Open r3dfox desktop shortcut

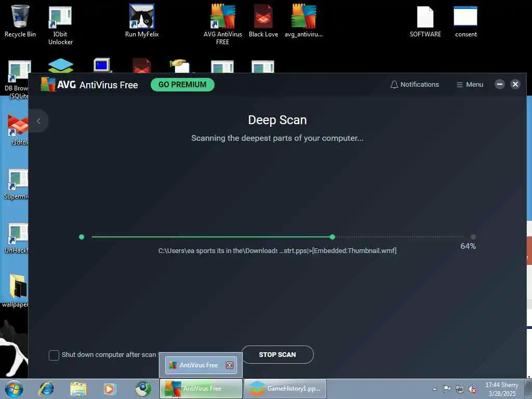point(18,129)
